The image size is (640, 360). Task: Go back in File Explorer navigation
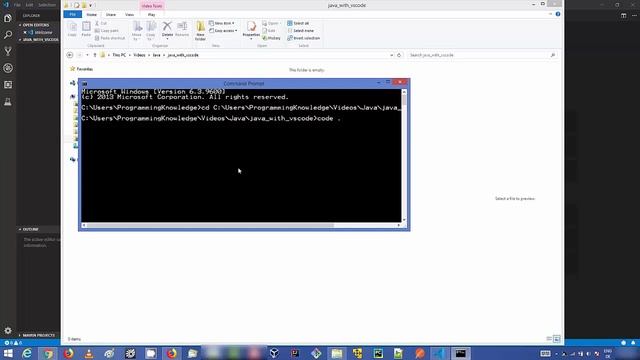coord(70,55)
